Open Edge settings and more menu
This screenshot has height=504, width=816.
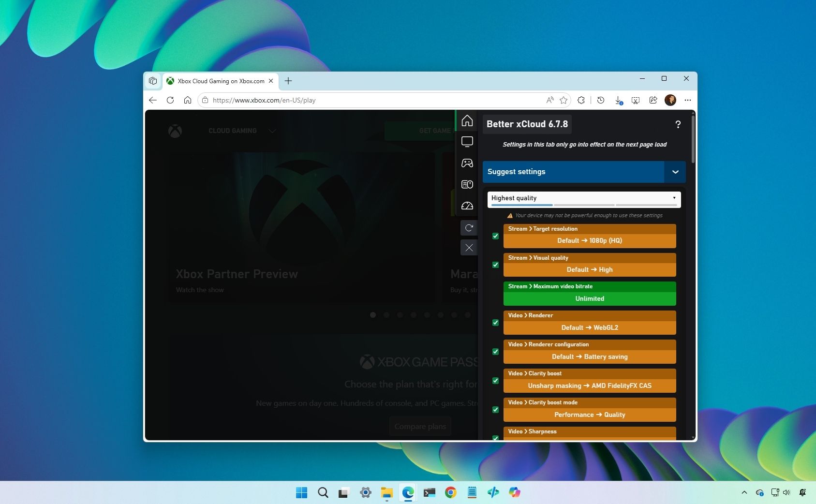[688, 100]
